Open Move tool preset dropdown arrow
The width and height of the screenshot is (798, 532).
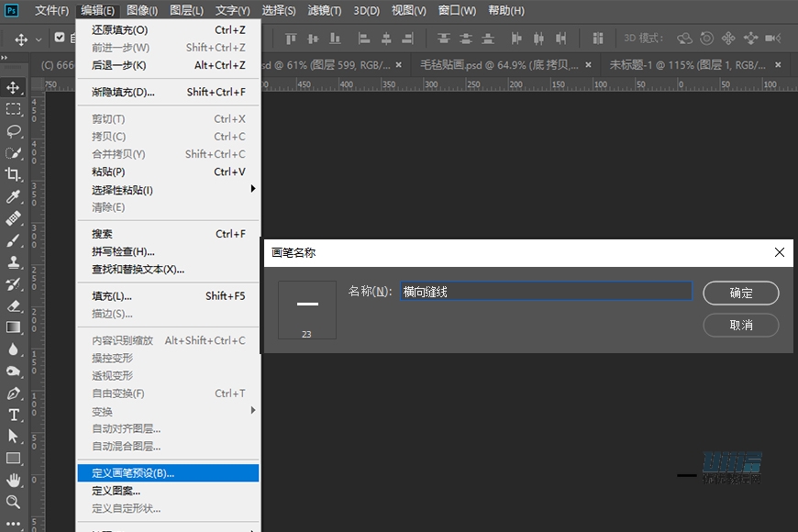(x=39, y=39)
